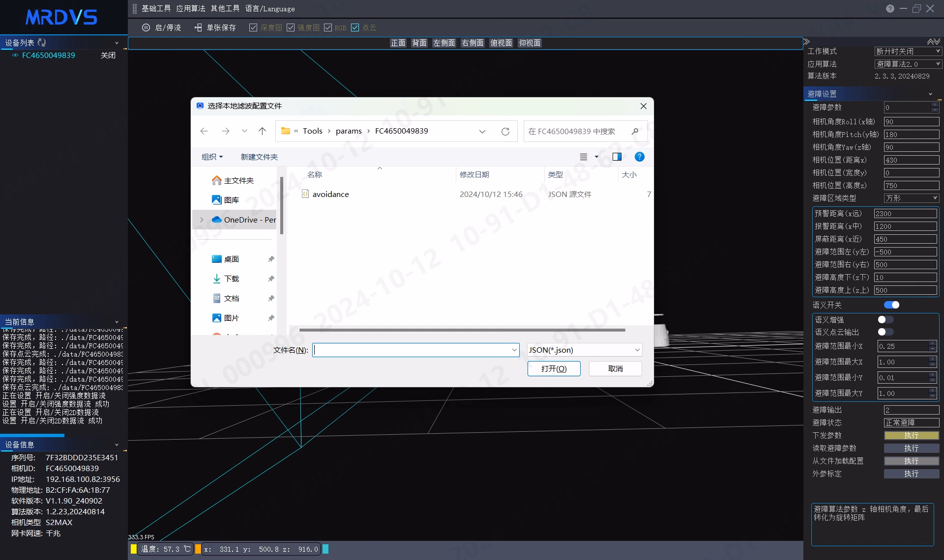Click the start/stop stream icon
This screenshot has height=560, width=944.
[x=146, y=28]
